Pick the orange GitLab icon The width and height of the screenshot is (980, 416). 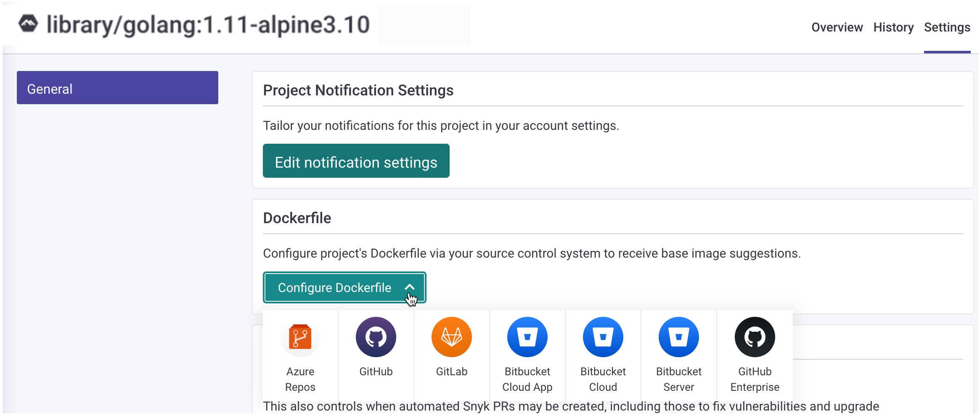451,337
